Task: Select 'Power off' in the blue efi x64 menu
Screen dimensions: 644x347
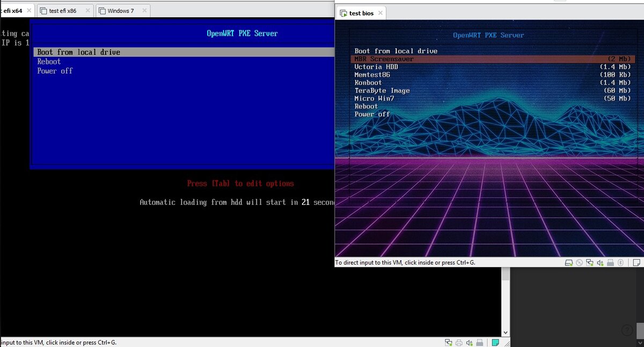Action: point(55,71)
